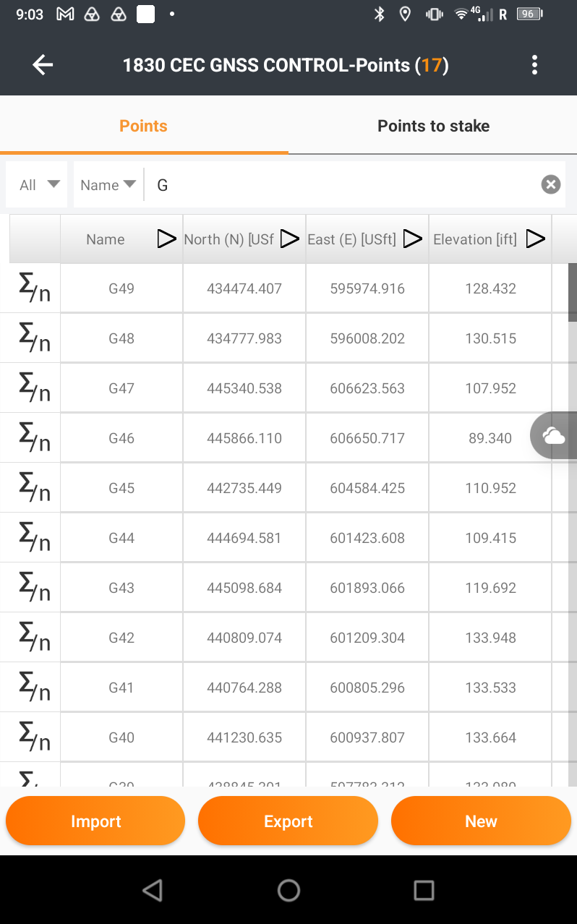This screenshot has width=577, height=924.
Task: Expand the North (N) column arrow
Action: click(x=289, y=239)
